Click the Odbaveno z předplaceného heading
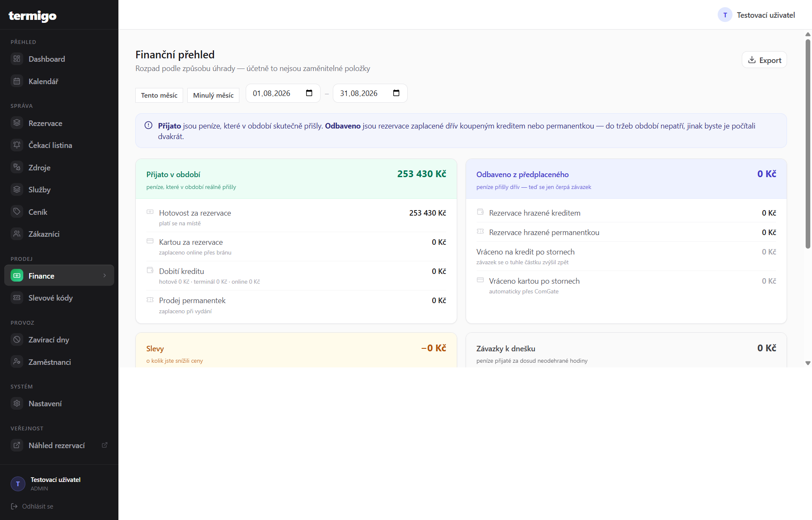 click(522, 174)
